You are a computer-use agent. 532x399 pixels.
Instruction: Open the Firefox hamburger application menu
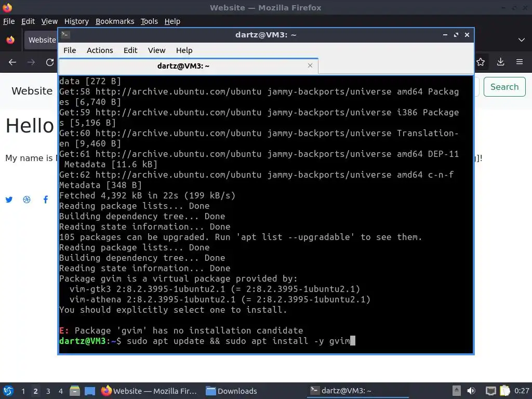(520, 62)
